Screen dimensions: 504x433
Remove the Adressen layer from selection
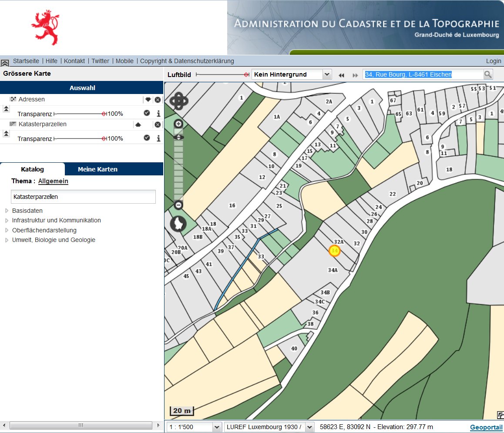(x=158, y=100)
